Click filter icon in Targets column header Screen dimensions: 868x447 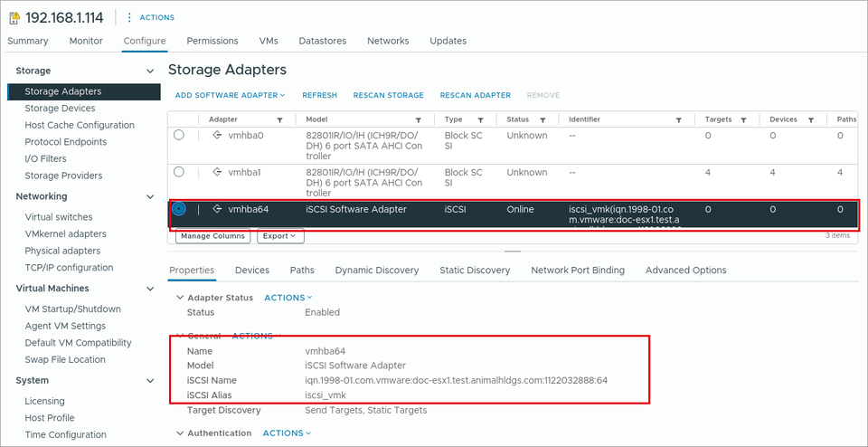coord(743,119)
